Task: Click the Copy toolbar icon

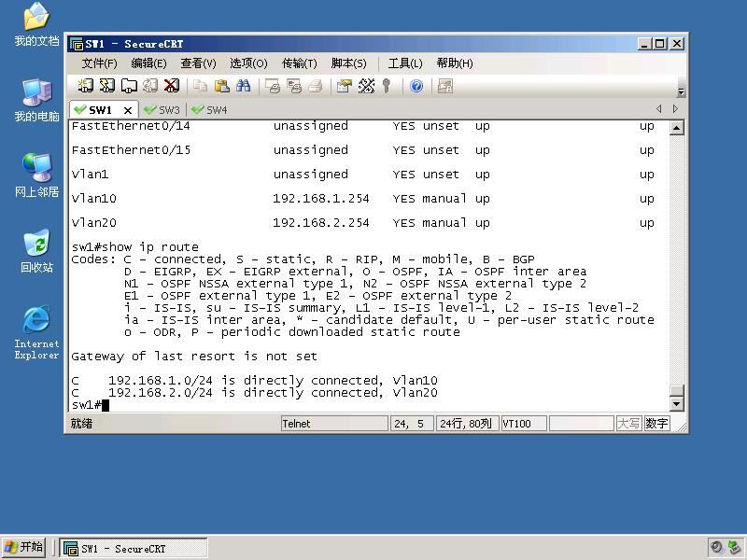Action: coord(200,86)
